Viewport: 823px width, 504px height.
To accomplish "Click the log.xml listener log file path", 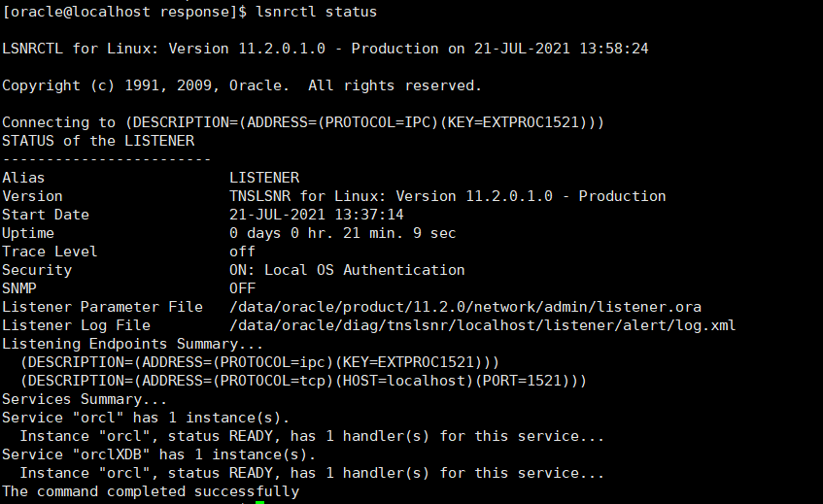I will [x=482, y=325].
